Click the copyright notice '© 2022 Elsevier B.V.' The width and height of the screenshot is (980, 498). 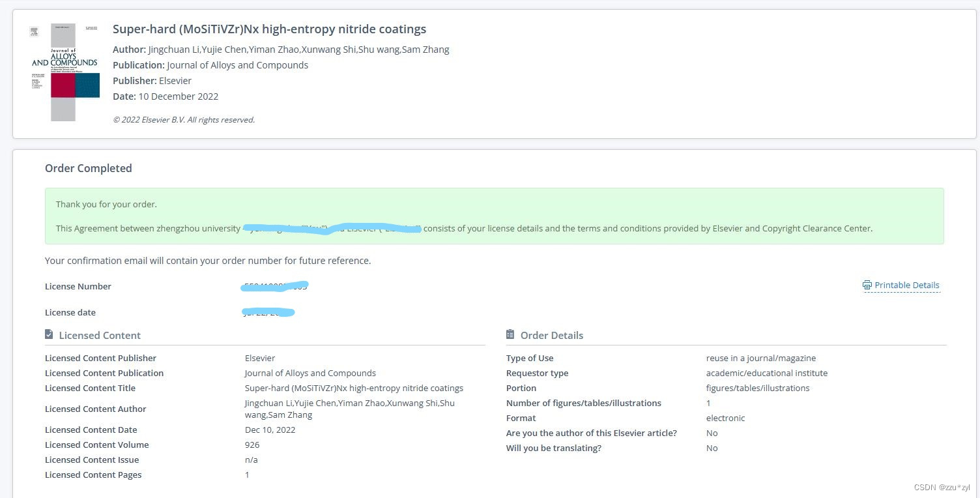tap(184, 119)
